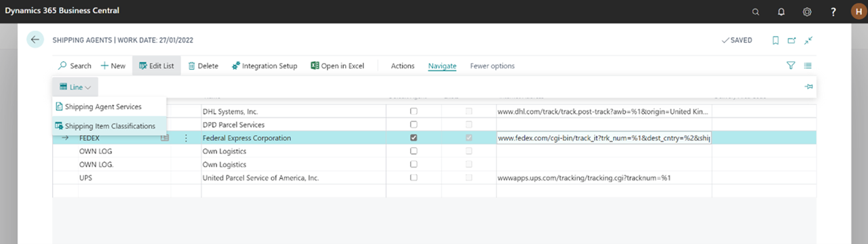This screenshot has height=244, width=868.
Task: Select the OWN LOG code cell
Action: click(x=124, y=151)
